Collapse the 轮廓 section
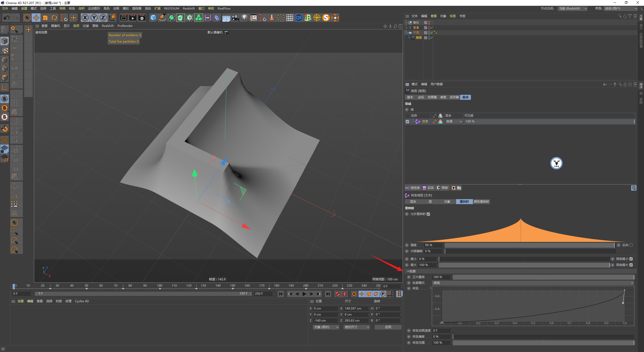The image size is (644, 352). click(408, 271)
